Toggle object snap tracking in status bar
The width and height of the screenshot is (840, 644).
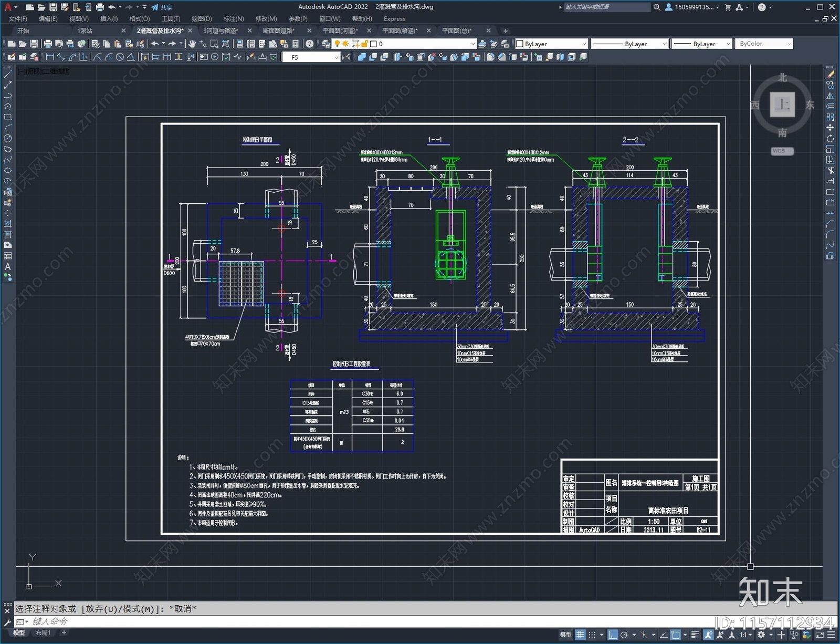[x=664, y=635]
